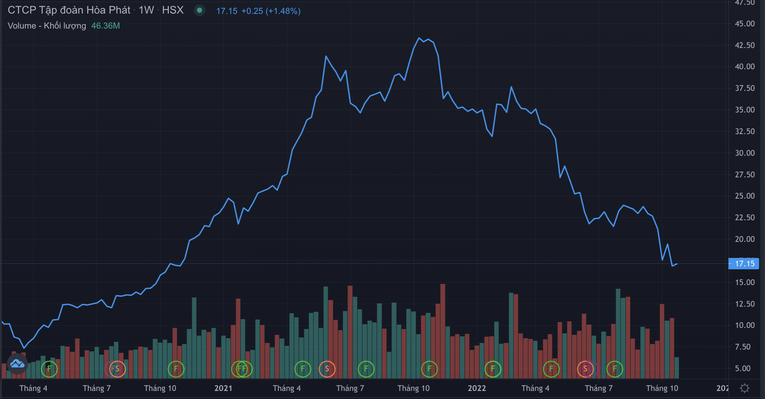
Task: Click the 22.50 price axis label
Action: [745, 218]
